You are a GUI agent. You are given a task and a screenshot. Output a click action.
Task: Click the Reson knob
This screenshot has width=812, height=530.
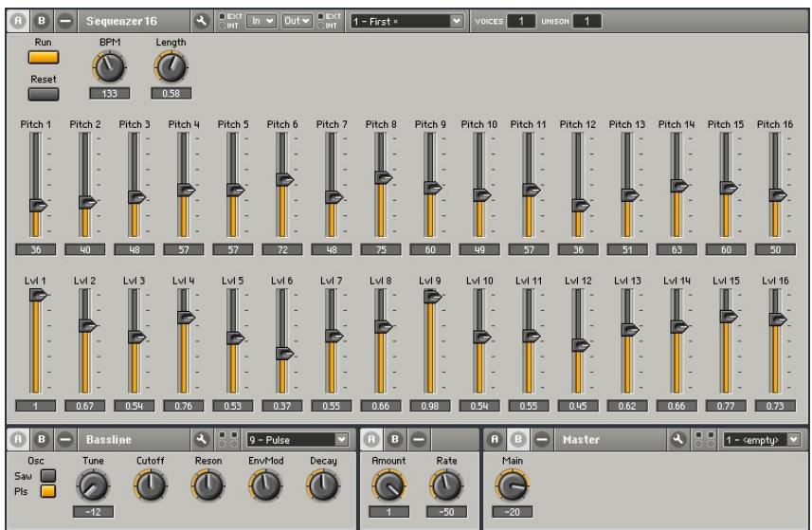pos(208,486)
